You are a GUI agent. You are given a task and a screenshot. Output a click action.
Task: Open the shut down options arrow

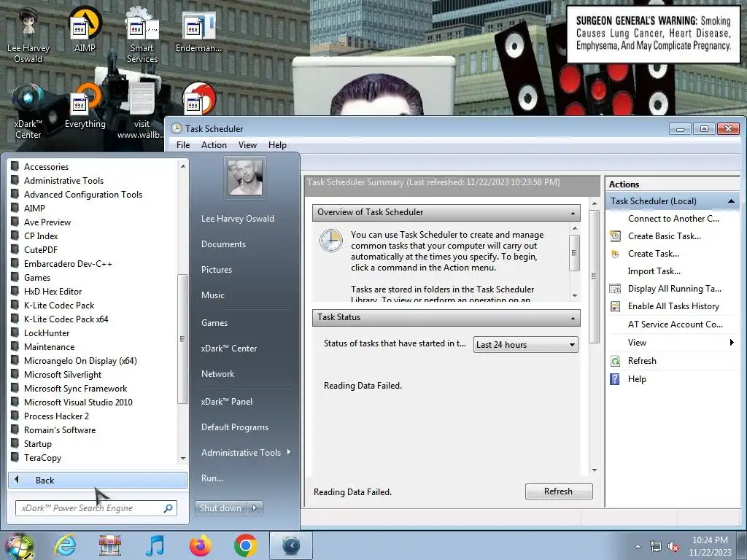(x=255, y=508)
